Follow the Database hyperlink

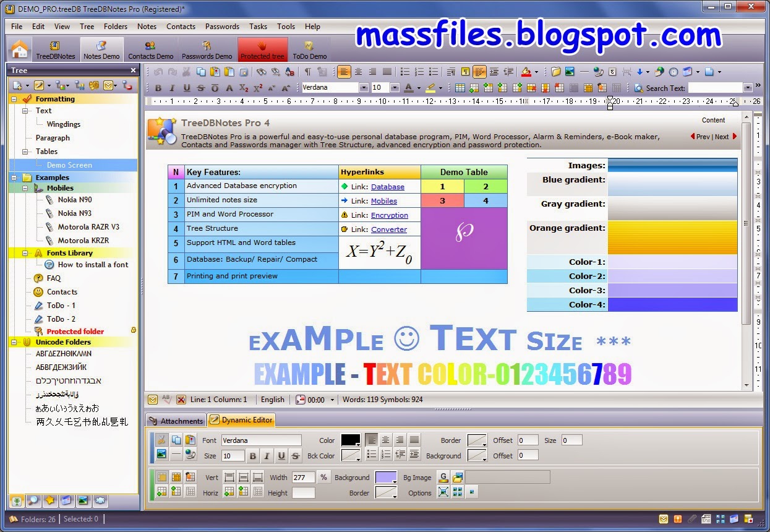click(388, 187)
